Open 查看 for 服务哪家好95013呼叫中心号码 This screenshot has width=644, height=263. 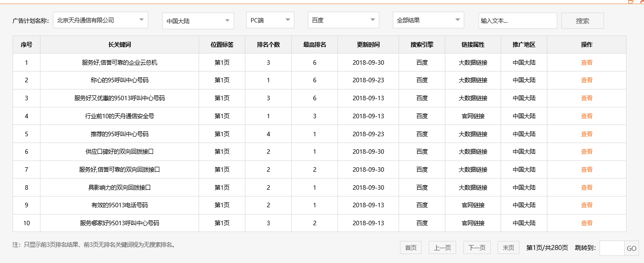click(x=586, y=223)
